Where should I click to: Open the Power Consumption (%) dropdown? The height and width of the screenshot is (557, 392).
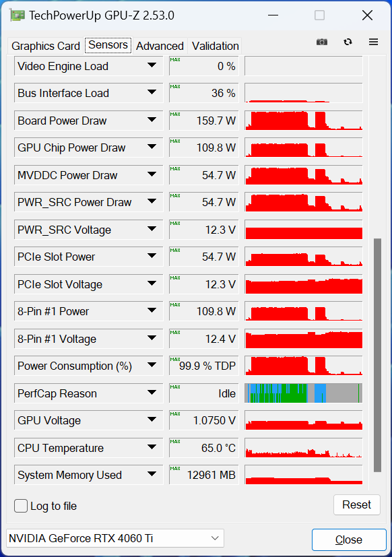[152, 365]
